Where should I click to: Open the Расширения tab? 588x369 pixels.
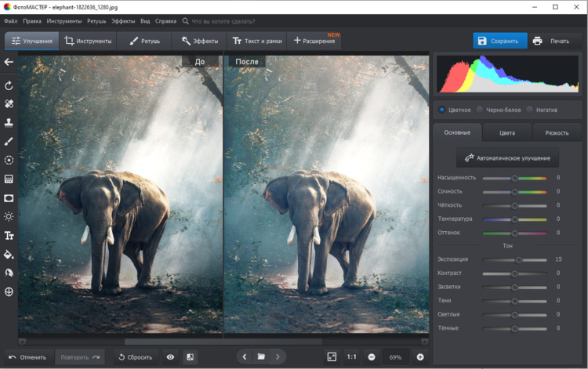tap(314, 41)
